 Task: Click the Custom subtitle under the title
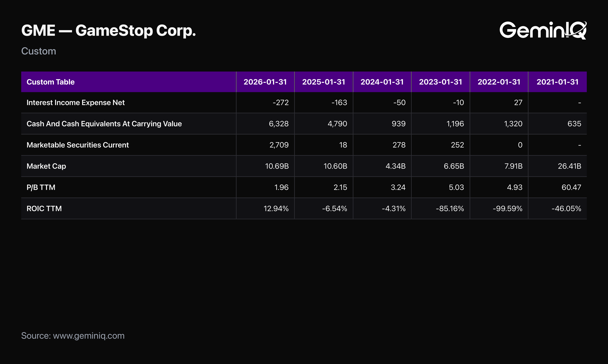[x=39, y=51]
